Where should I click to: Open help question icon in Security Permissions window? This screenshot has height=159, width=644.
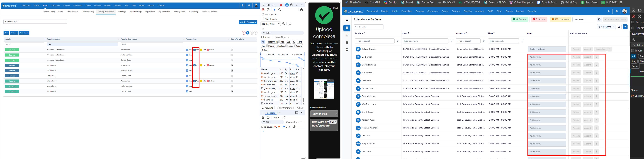[249, 5]
